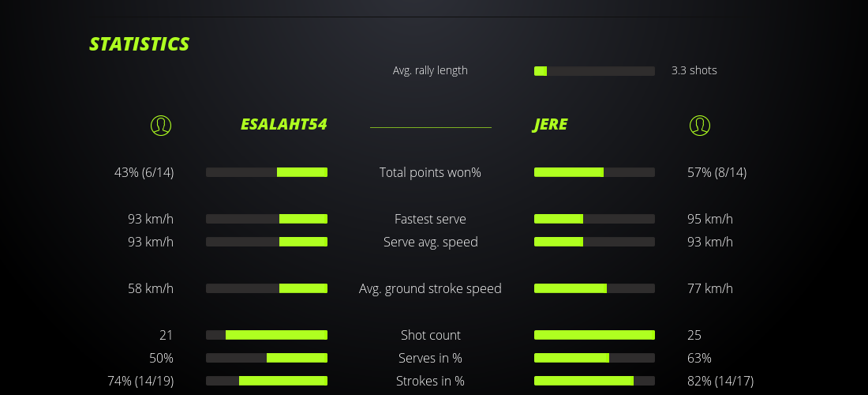Image resolution: width=868 pixels, height=395 pixels.
Task: Click JERE's Serves in % bar
Action: pos(594,358)
